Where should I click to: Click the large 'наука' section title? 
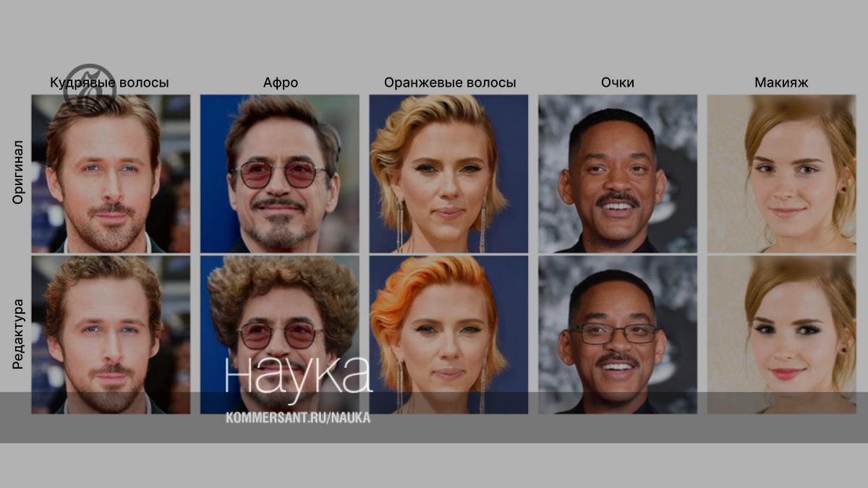[297, 374]
